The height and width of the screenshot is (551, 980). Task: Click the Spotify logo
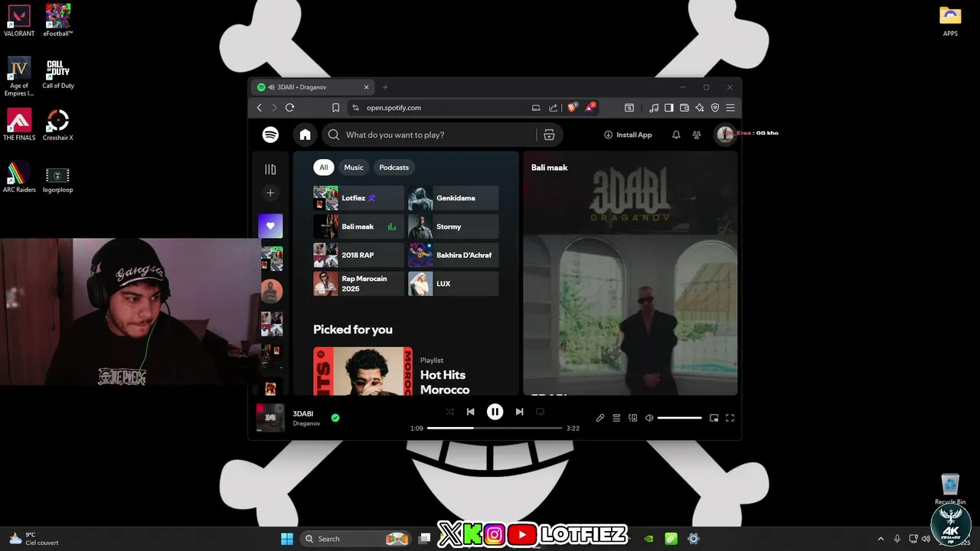pos(270,135)
